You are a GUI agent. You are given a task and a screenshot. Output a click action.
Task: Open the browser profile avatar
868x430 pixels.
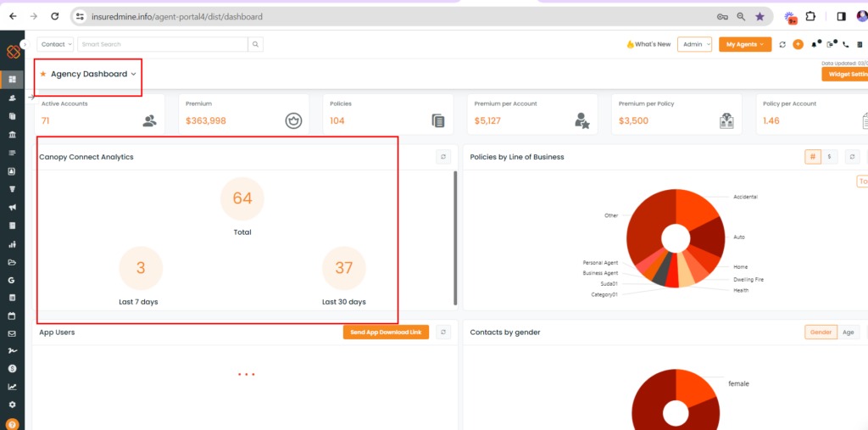click(x=861, y=17)
